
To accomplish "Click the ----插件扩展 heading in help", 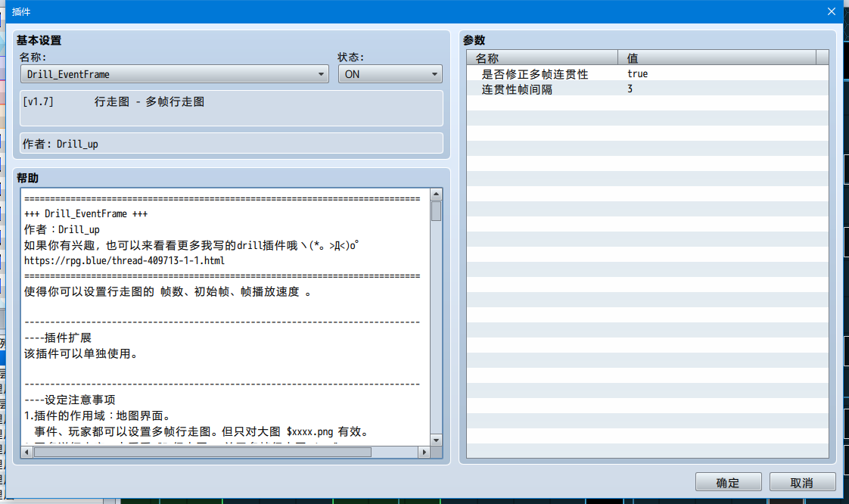I will pyautogui.click(x=58, y=338).
